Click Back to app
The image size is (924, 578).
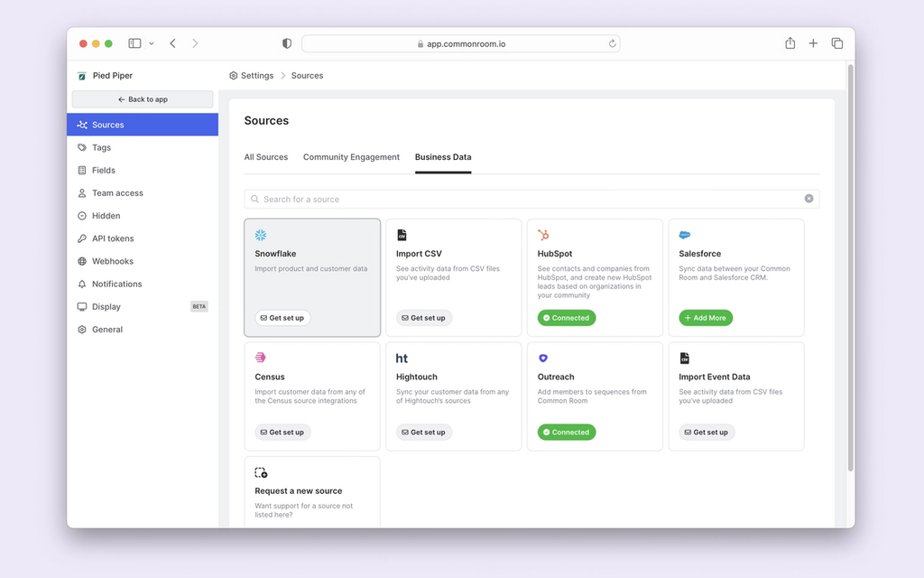click(142, 98)
